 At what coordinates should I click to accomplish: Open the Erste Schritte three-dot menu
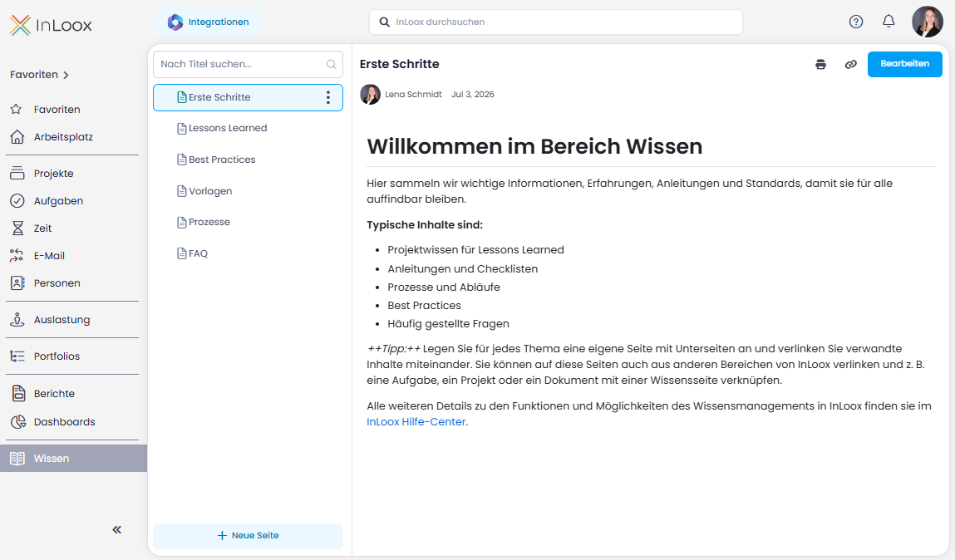coord(328,97)
